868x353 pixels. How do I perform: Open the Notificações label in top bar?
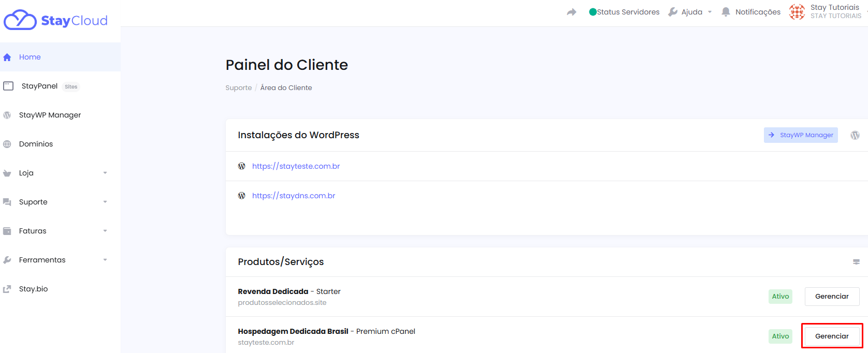point(758,12)
